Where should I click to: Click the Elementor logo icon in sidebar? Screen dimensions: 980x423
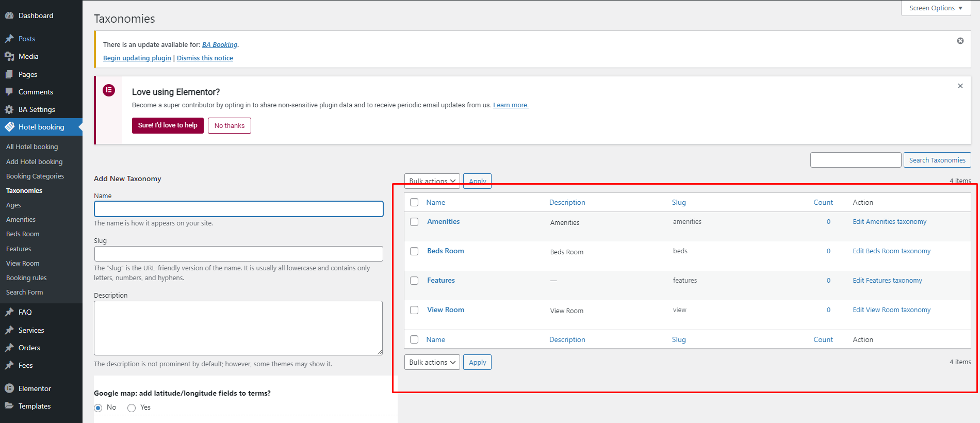9,388
